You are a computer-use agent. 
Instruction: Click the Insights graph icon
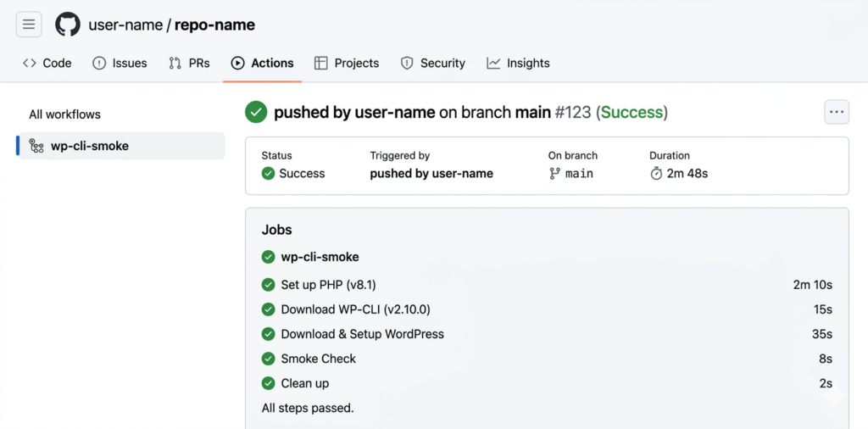click(493, 63)
